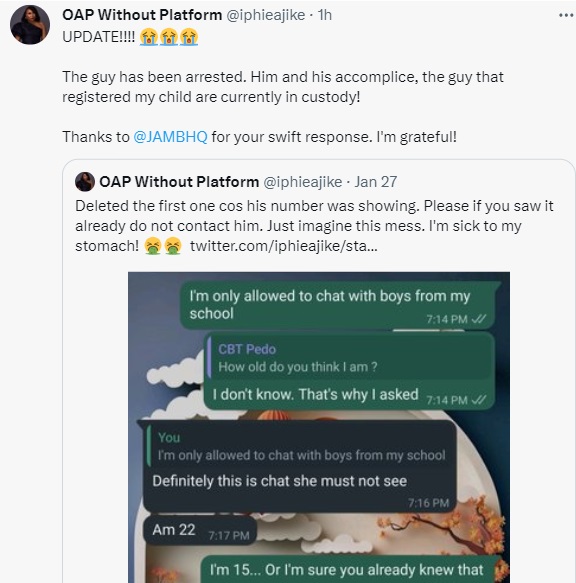Open the quoted tweet's chat screenshot image
Screen dimensions: 576x583
pos(319,427)
